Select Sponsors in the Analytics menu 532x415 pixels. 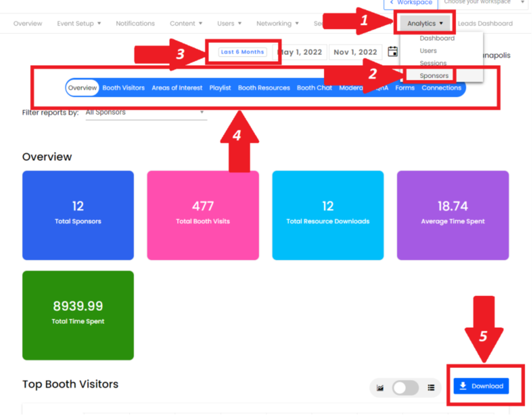coord(434,76)
